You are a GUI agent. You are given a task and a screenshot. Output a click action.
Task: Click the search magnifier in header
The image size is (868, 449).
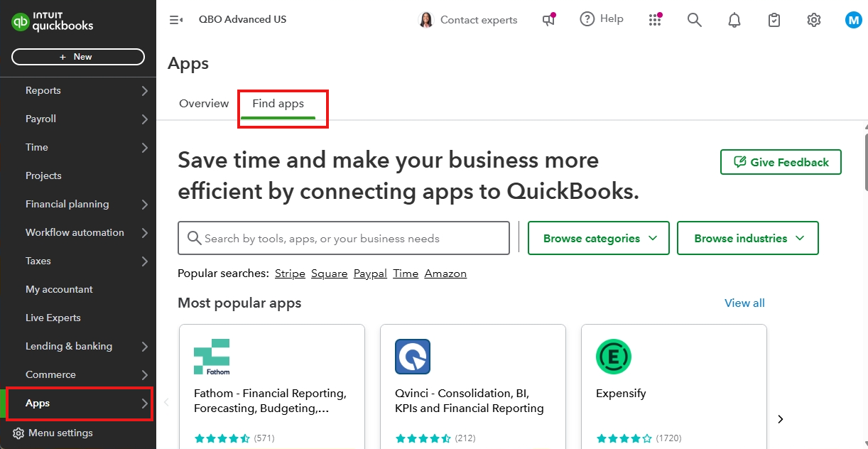point(695,20)
